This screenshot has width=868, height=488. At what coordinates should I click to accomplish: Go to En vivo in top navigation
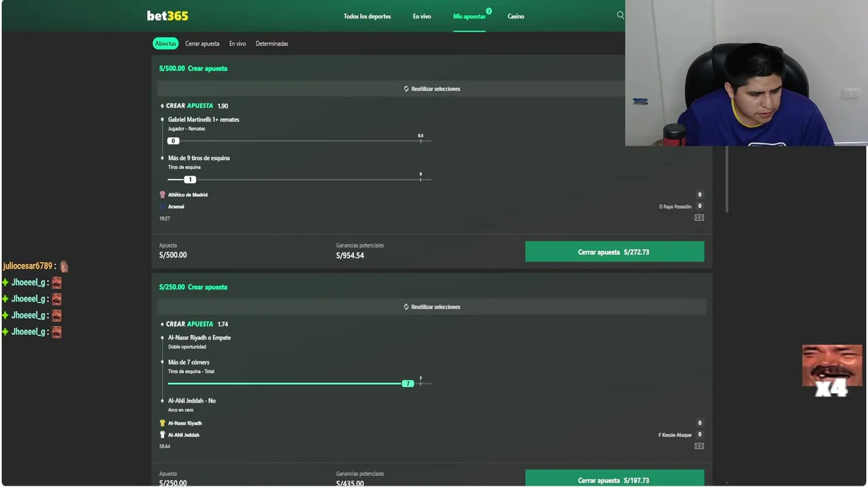point(422,16)
